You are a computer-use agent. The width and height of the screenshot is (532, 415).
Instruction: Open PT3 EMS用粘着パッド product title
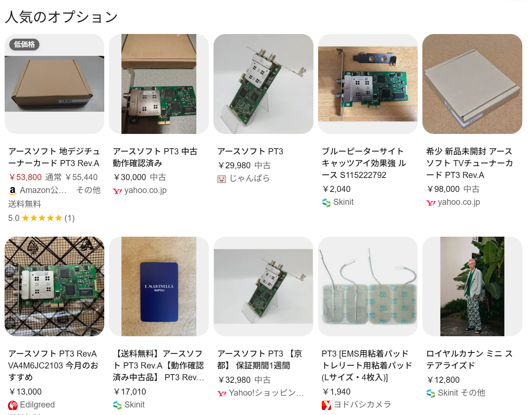click(366, 365)
